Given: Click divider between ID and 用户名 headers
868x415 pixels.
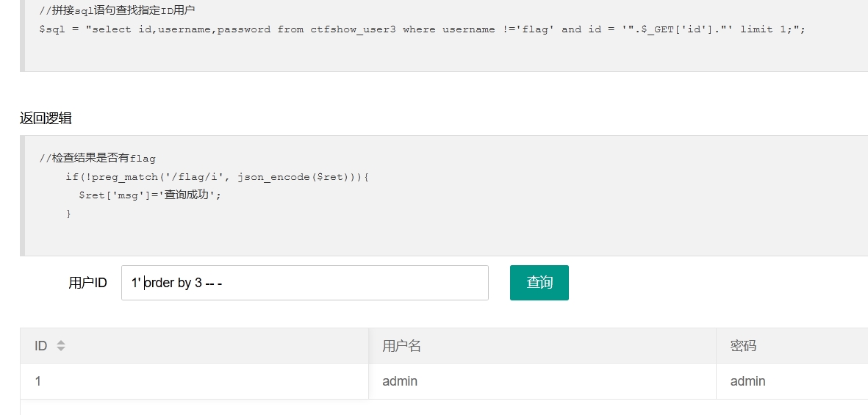Looking at the screenshot, I should pyautogui.click(x=369, y=346).
